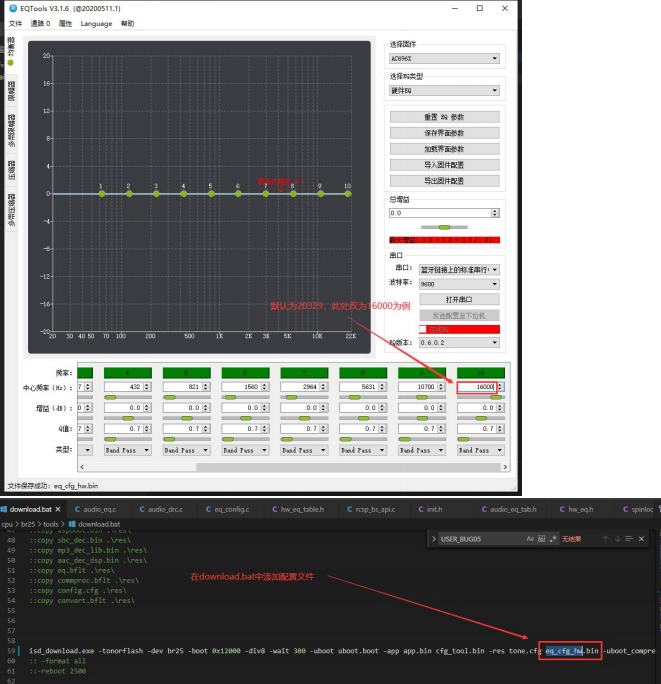Open the 9600 baud rate dropdown

[x=459, y=284]
